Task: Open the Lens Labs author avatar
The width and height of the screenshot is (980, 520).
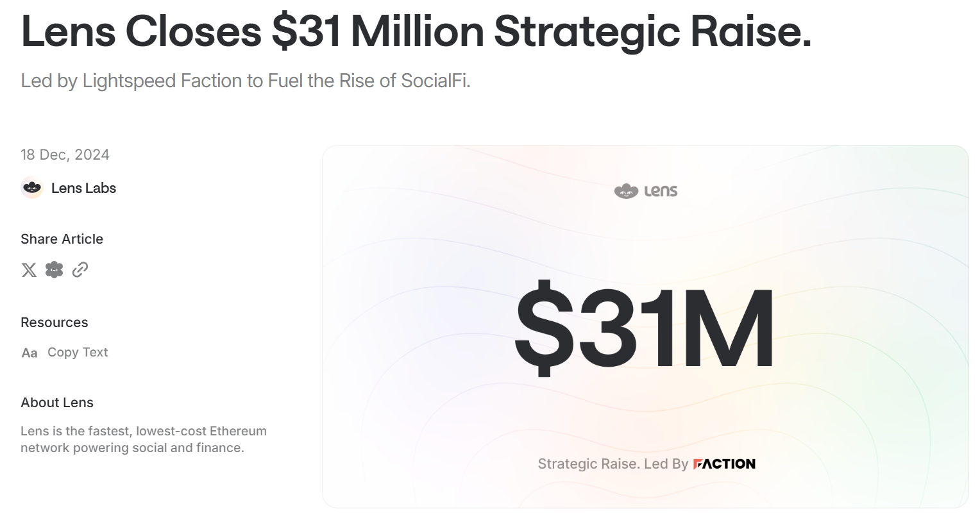Action: click(x=32, y=188)
